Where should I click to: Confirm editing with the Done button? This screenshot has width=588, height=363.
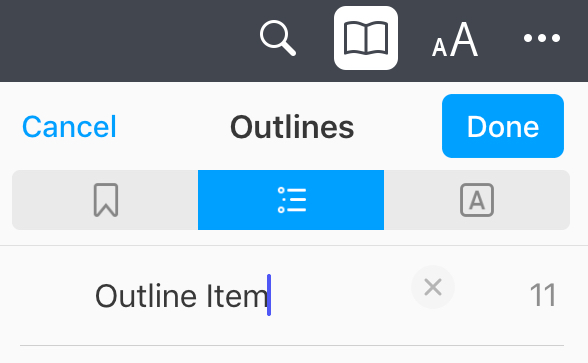(503, 126)
